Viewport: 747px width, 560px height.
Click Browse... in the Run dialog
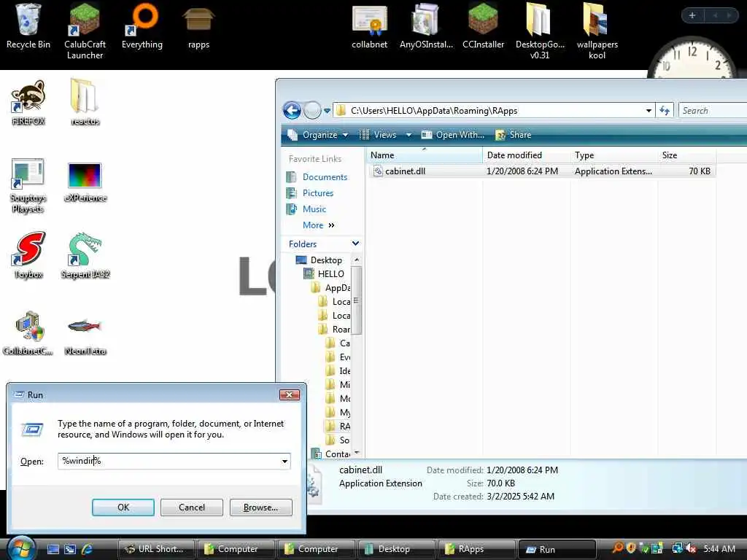click(x=260, y=507)
